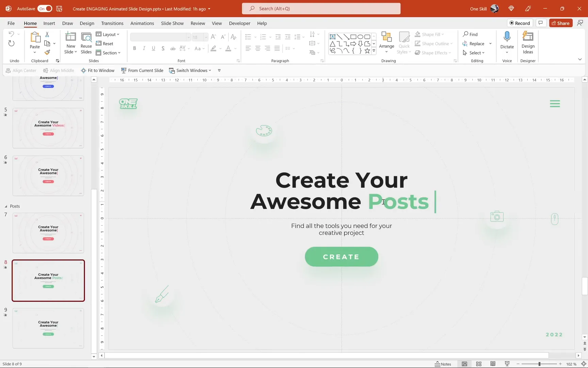The height and width of the screenshot is (368, 588).
Task: Open the Developer tab
Action: [240, 23]
